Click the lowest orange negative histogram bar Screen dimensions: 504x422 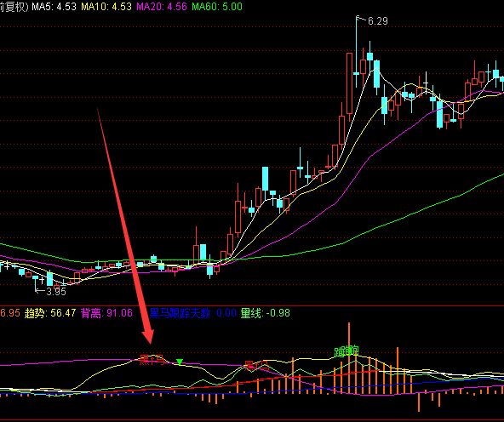(x=419, y=402)
